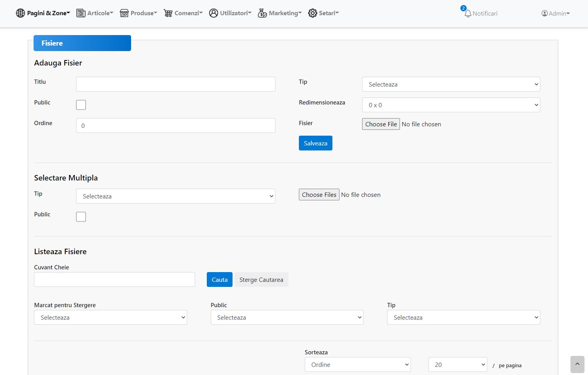
Task: Open the Tip dropdown in Adauga Fisier
Action: (x=451, y=84)
